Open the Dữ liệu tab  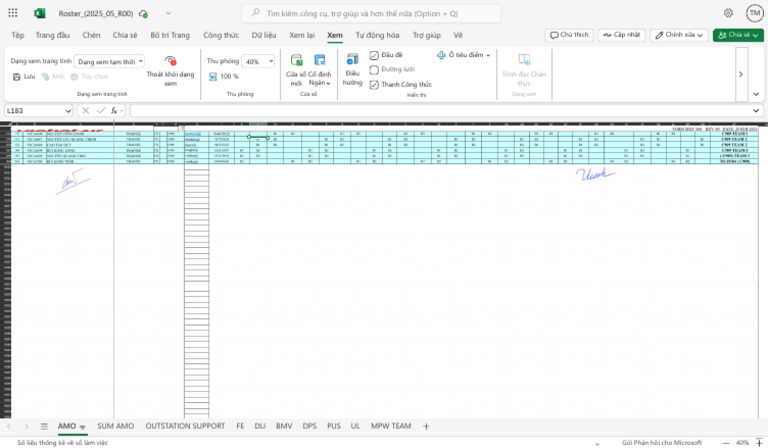(x=264, y=35)
